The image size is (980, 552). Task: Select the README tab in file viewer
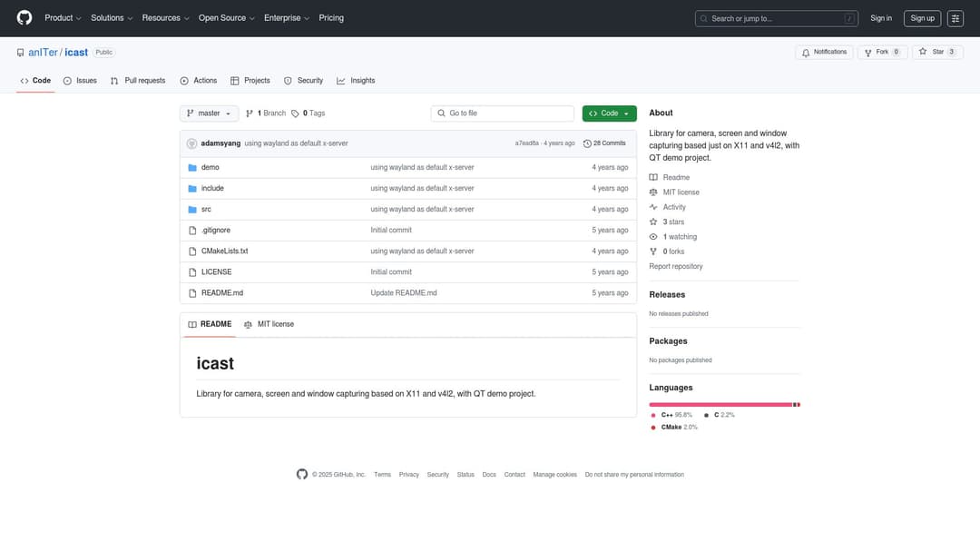[x=210, y=324]
